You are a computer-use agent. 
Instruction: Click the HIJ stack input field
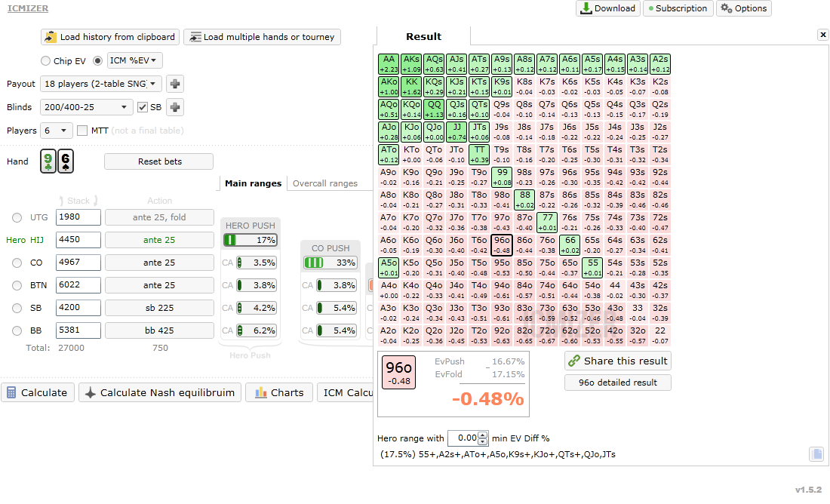coord(78,240)
